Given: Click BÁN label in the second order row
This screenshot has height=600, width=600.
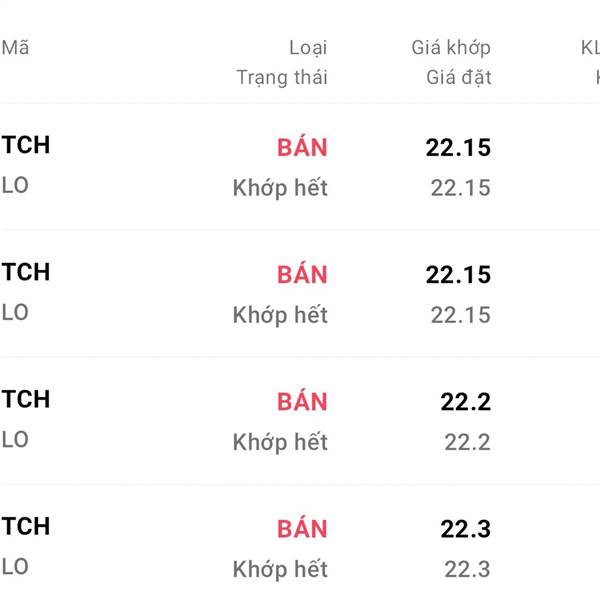Looking at the screenshot, I should pos(302,274).
